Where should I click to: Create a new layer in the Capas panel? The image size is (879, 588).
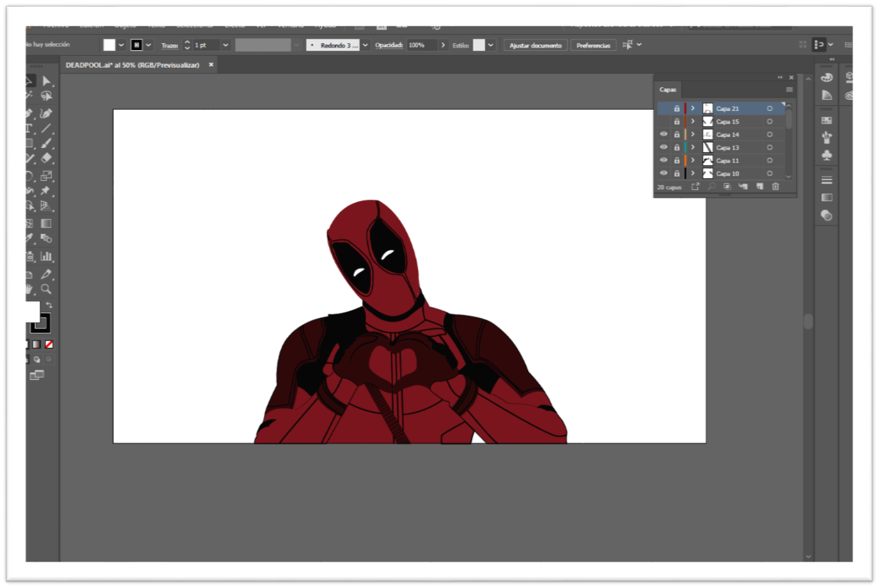coord(760,187)
